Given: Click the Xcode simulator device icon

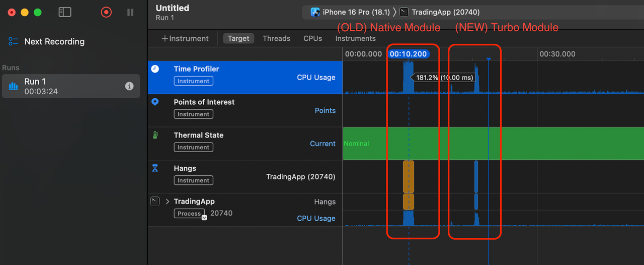Looking at the screenshot, I should [315, 12].
